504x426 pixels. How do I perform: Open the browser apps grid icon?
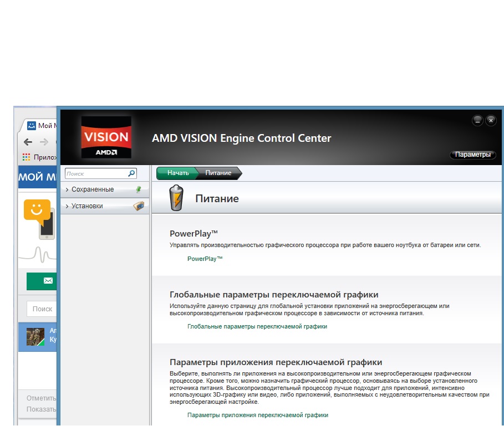tap(27, 157)
